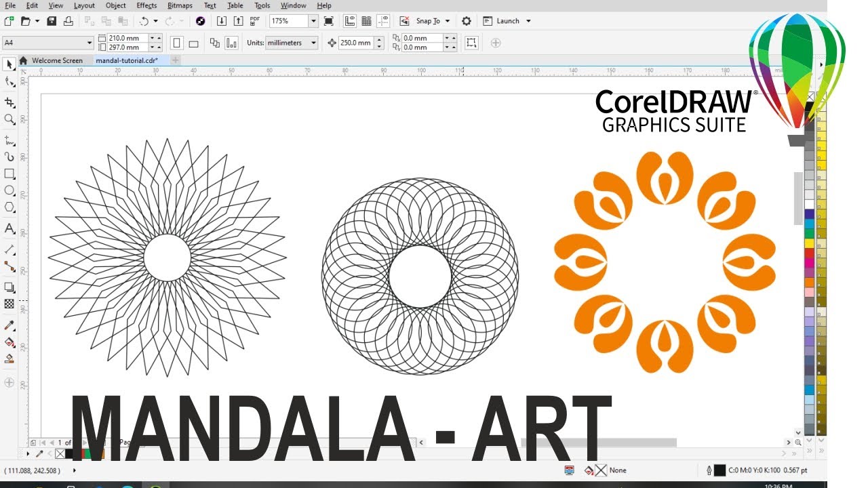Screen dimensions: 868x488
Task: Click the Save disk icon
Action: coord(52,21)
